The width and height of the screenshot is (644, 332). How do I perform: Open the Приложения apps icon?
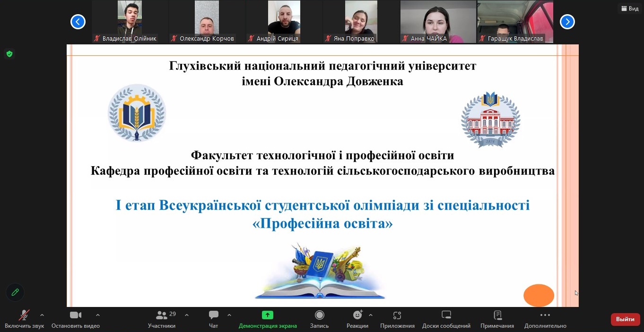tap(397, 315)
